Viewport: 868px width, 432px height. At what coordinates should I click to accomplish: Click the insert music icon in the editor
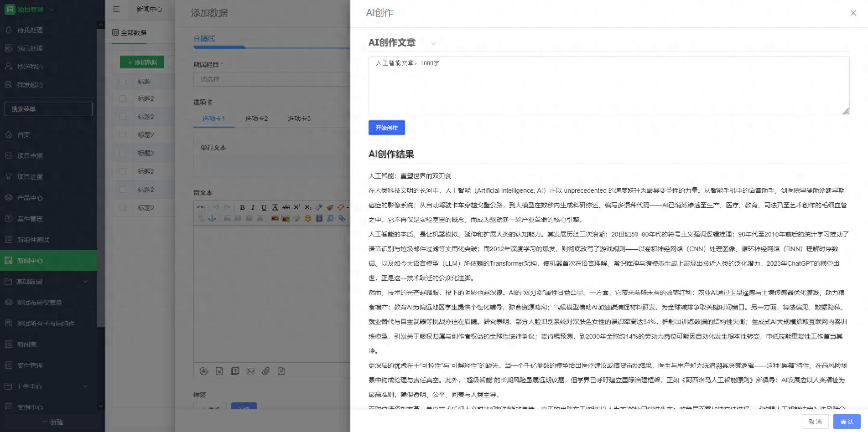[x=330, y=218]
